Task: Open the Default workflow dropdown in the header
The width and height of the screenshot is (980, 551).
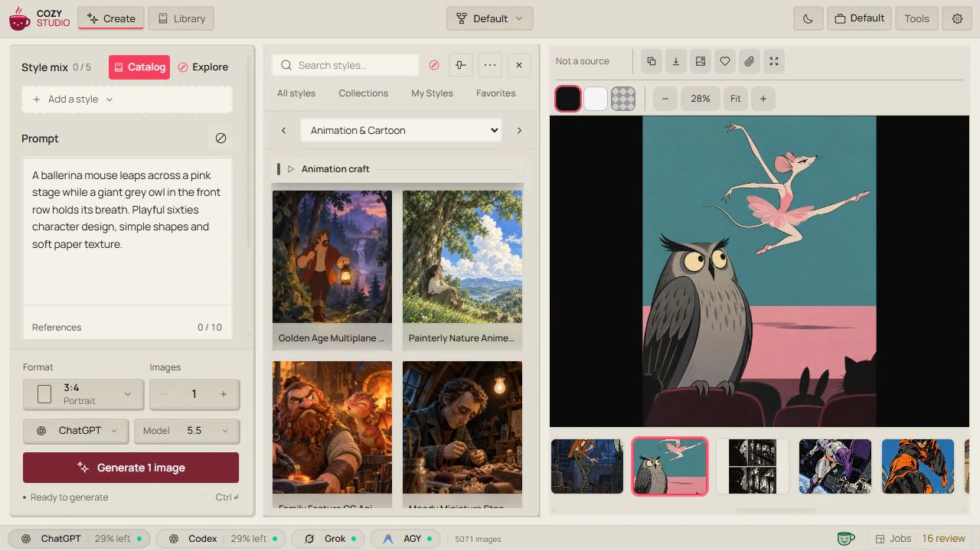Action: point(490,18)
